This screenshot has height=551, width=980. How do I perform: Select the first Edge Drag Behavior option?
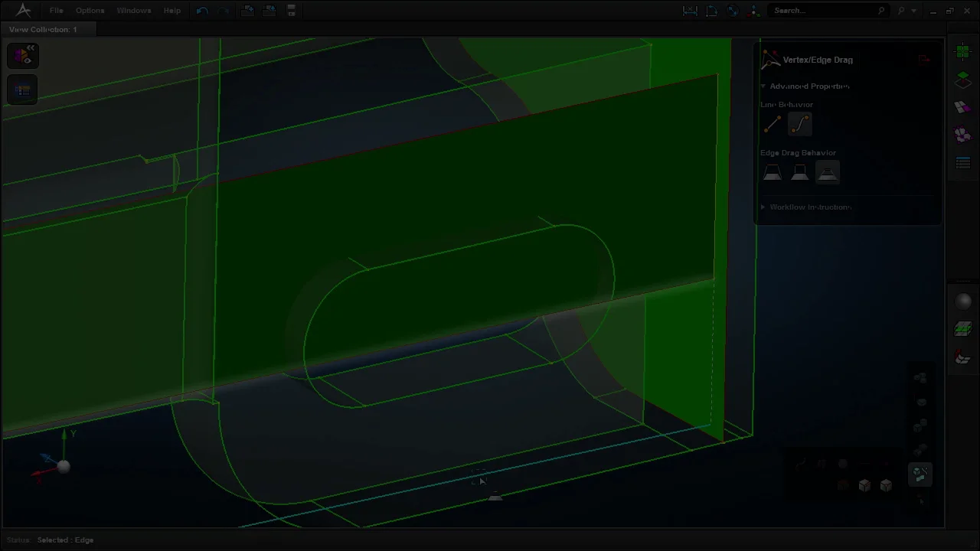pos(773,173)
